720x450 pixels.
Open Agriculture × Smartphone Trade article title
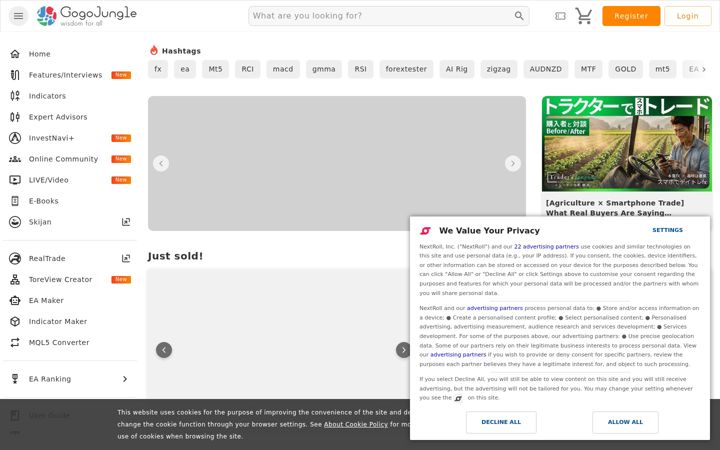615,208
